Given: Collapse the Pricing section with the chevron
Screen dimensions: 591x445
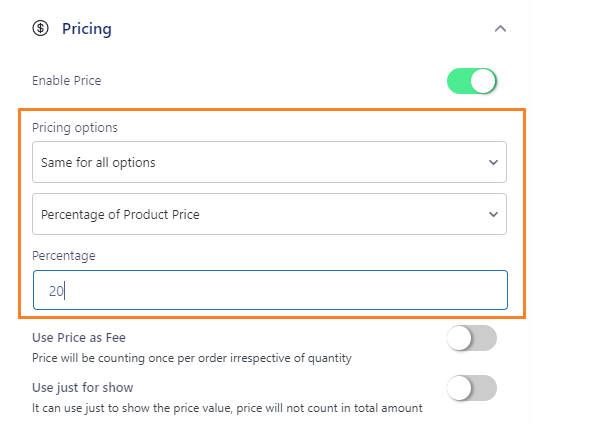Looking at the screenshot, I should tap(500, 29).
